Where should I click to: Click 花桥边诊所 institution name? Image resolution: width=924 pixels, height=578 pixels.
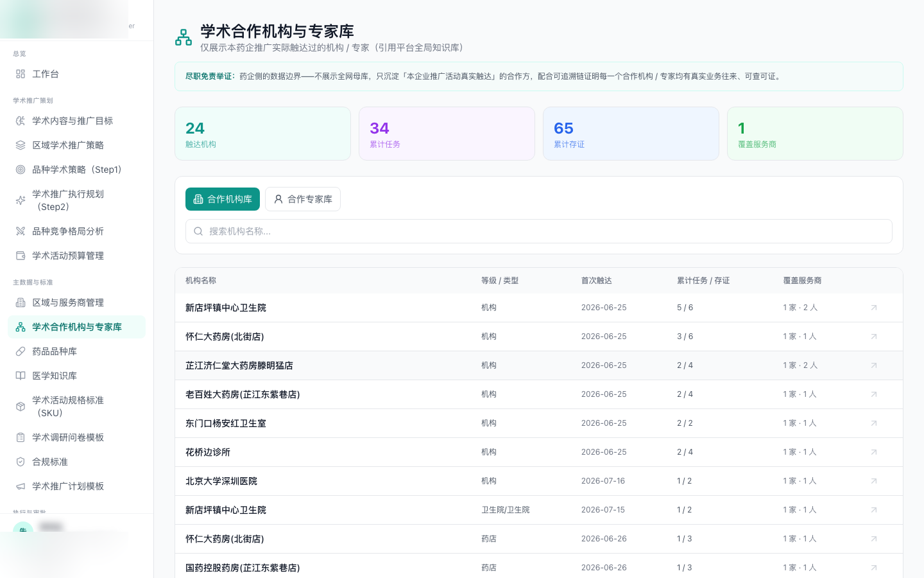pos(208,452)
